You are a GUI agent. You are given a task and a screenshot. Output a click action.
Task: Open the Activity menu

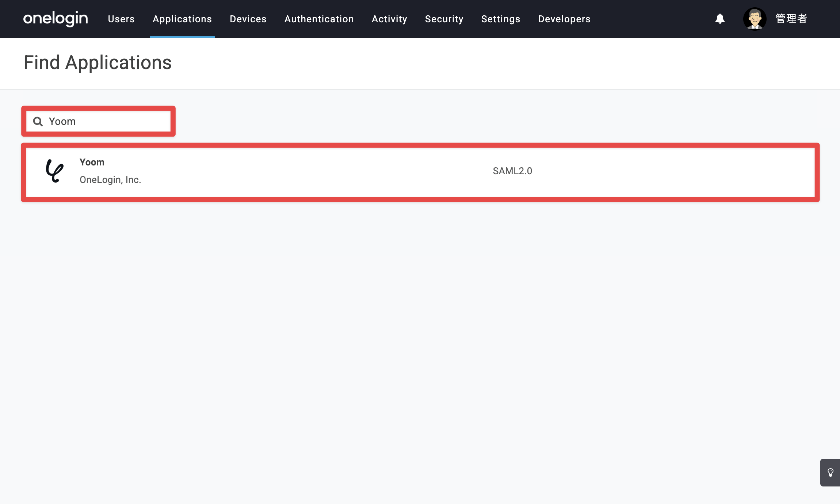pyautogui.click(x=389, y=19)
